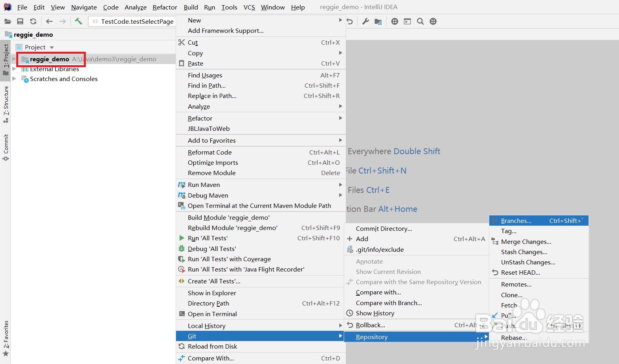Image resolution: width=619 pixels, height=364 pixels.
Task: Expand the Local History submenu
Action: pos(261,326)
